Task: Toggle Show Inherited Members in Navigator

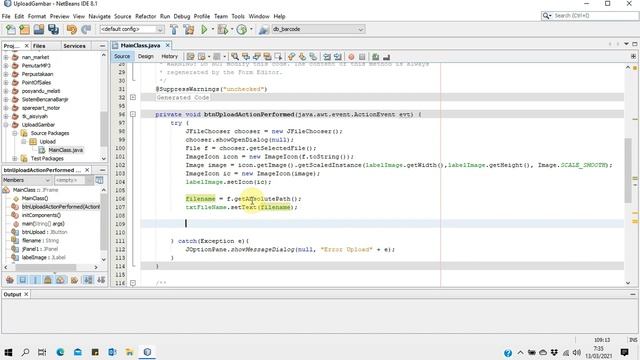Action: tap(10, 280)
